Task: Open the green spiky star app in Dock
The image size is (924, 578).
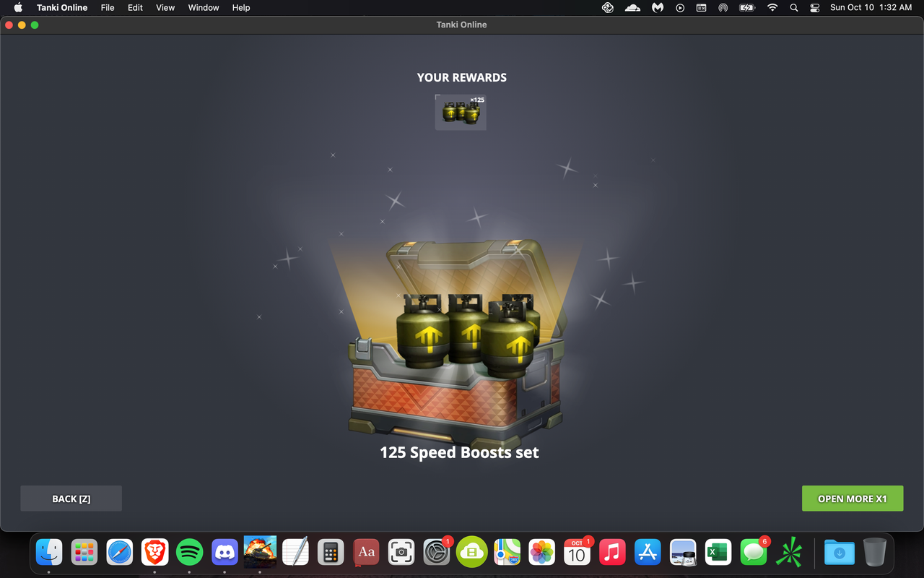Action: click(x=788, y=553)
